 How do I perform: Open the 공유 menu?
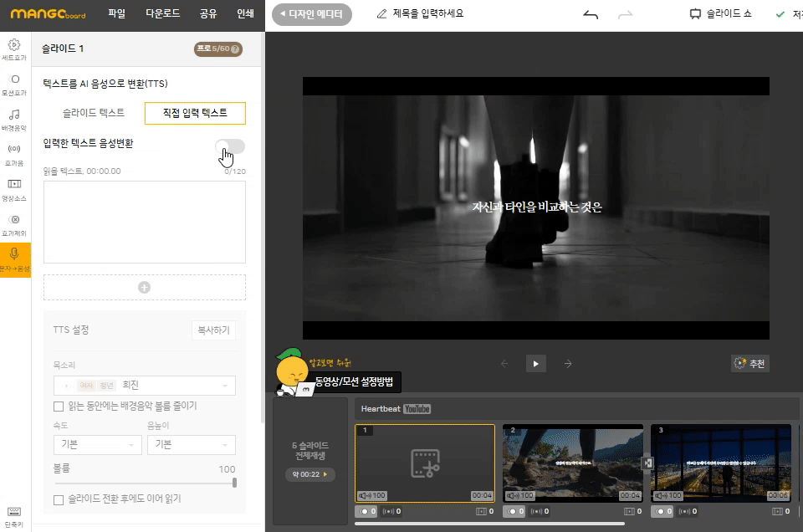click(208, 14)
